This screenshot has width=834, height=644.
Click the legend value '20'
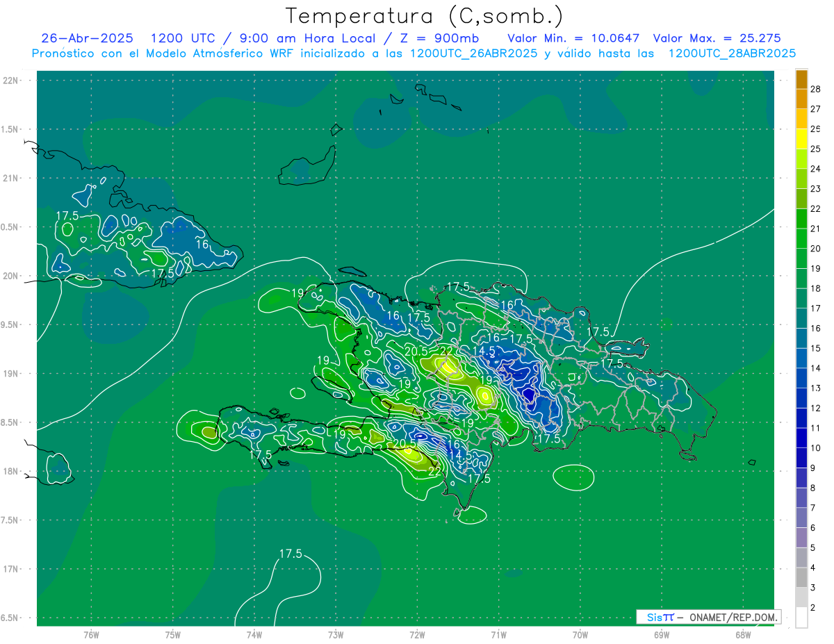pos(816,249)
